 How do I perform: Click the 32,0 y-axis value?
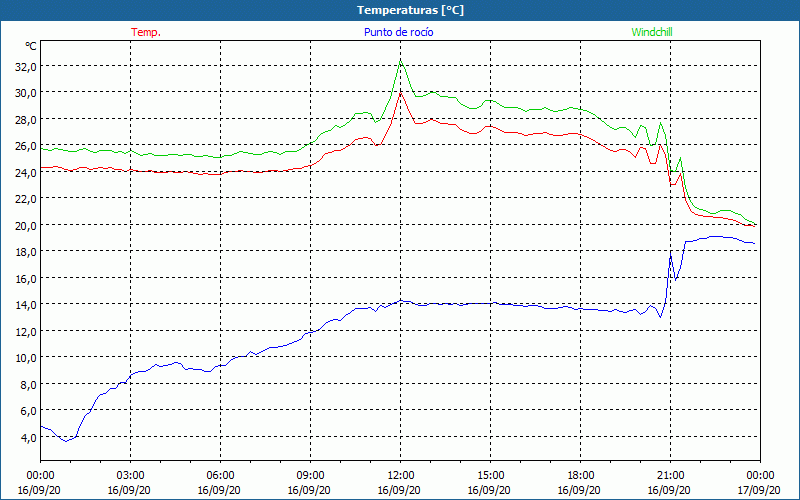[26, 66]
